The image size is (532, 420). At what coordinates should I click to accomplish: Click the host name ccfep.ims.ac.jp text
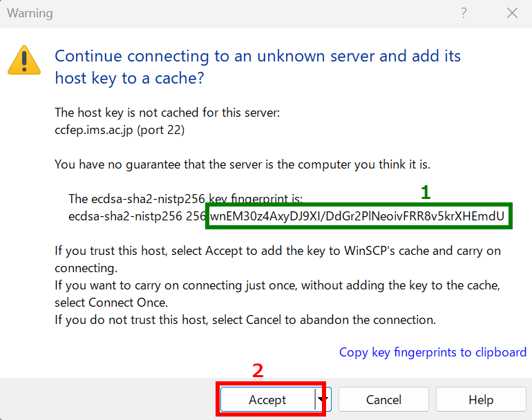(120, 129)
